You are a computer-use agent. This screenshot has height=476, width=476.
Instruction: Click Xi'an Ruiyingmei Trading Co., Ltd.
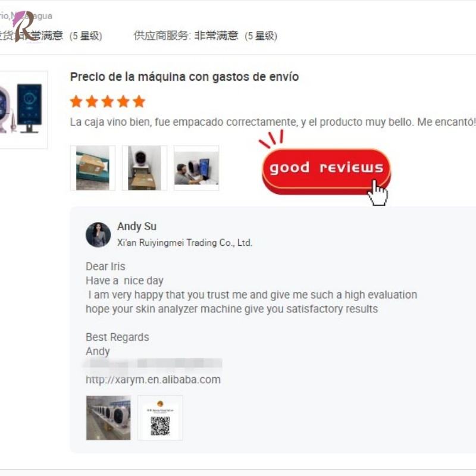point(184,243)
